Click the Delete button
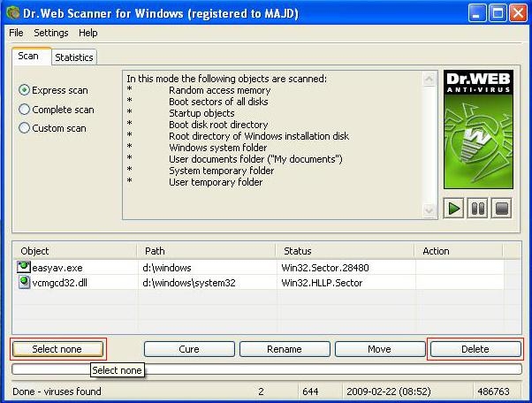 point(475,349)
